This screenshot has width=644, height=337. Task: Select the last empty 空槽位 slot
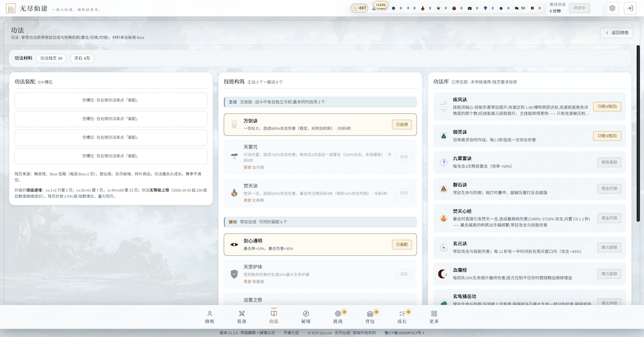(111, 156)
